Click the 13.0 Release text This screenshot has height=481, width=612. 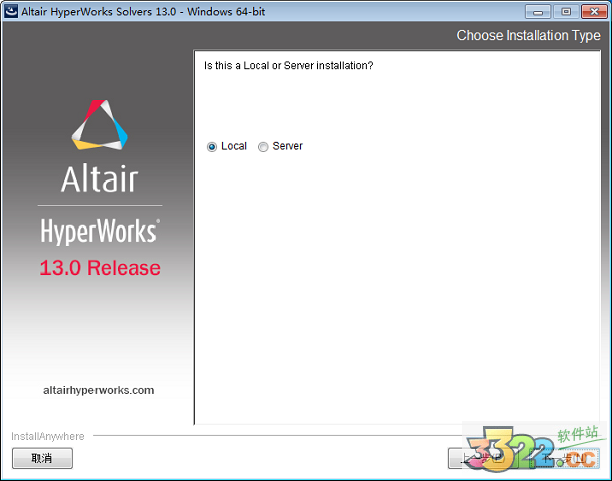[100, 268]
